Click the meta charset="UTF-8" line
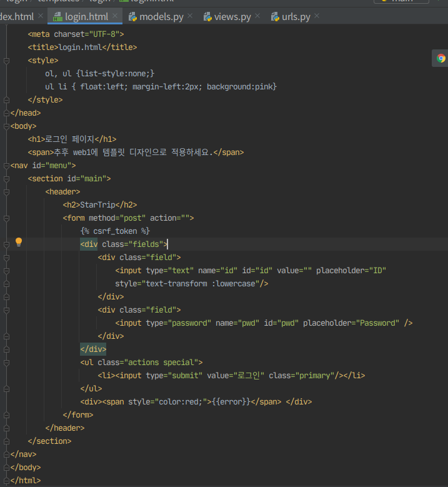 tap(76, 34)
